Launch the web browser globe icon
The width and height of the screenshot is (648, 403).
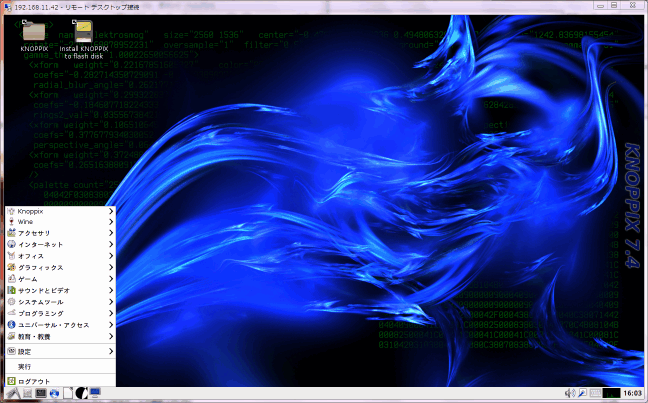[54, 393]
